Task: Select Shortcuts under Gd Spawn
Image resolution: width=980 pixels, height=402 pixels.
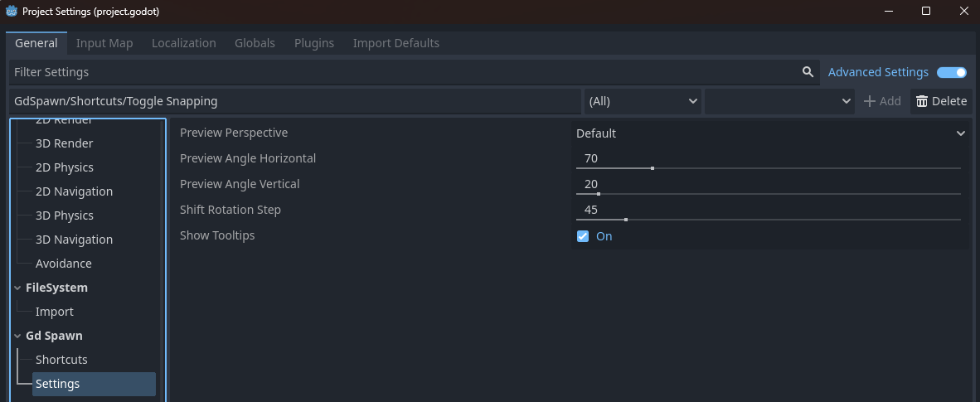Action: click(x=61, y=360)
